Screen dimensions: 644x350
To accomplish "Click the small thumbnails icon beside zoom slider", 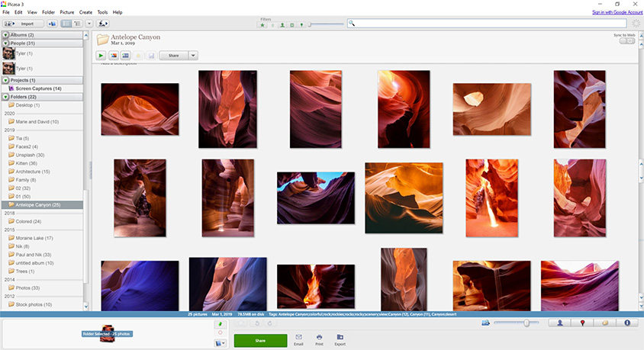I will click(485, 323).
